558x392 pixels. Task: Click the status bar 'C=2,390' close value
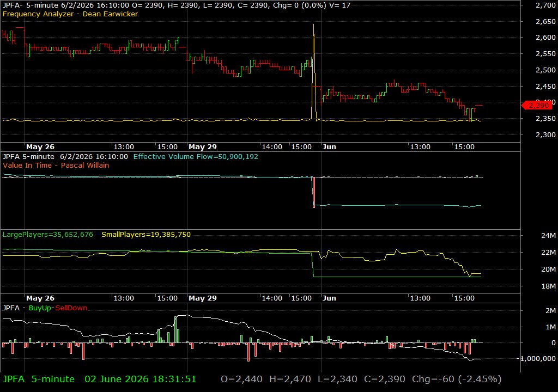[385, 379]
